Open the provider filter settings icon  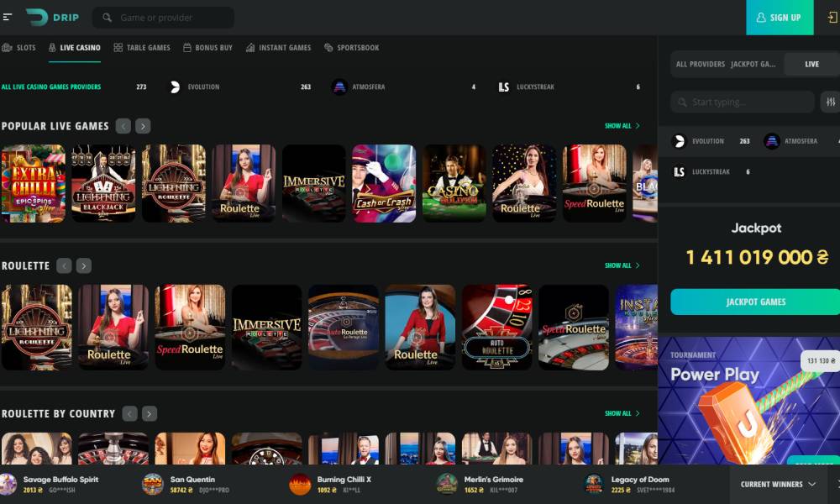point(829,102)
